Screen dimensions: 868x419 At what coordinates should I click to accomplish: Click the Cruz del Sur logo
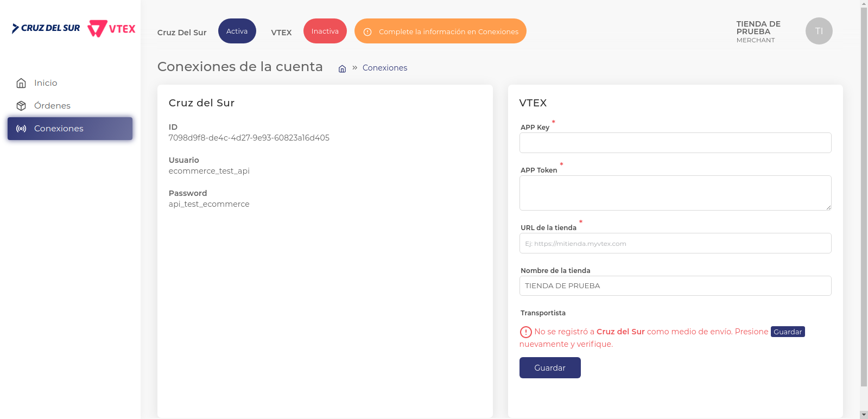tap(46, 28)
